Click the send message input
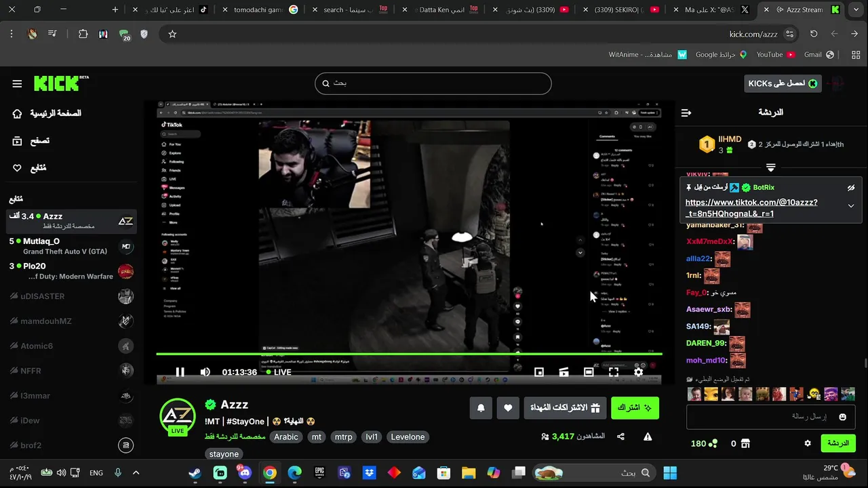The width and height of the screenshot is (868, 488). pyautogui.click(x=772, y=417)
